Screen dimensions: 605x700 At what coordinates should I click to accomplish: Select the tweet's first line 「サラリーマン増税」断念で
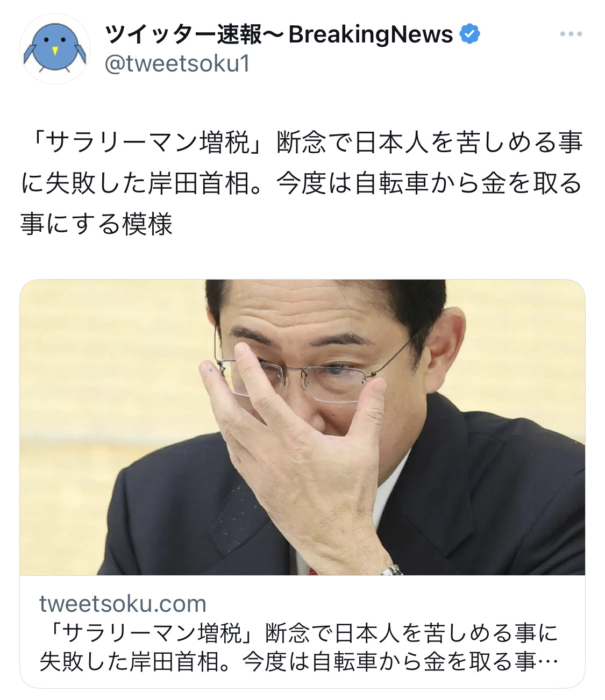tap(302, 143)
